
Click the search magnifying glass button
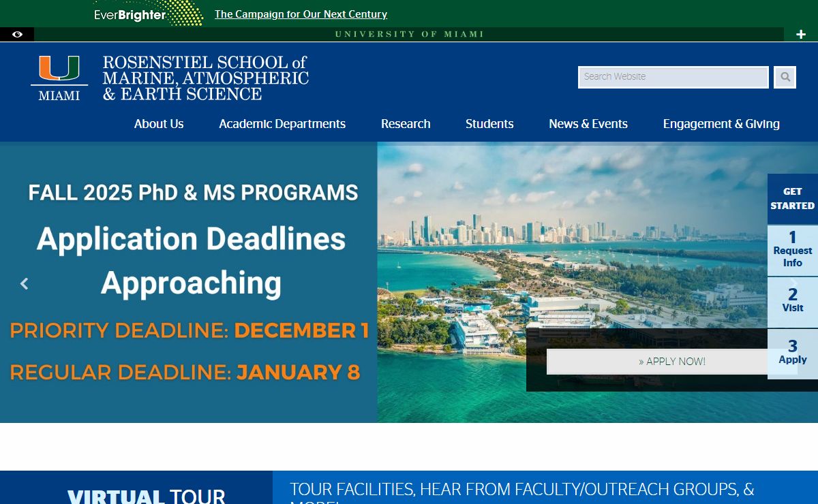pyautogui.click(x=785, y=77)
